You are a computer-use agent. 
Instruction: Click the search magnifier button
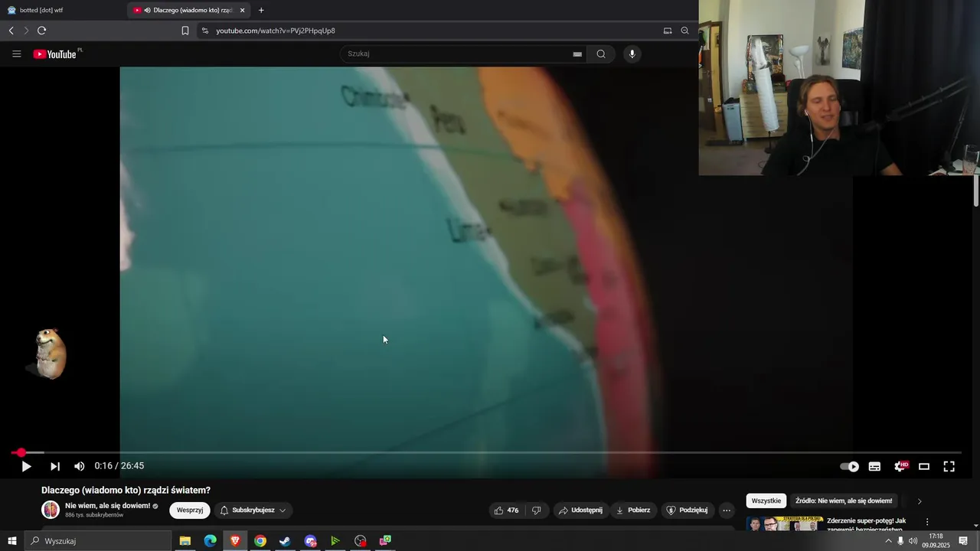coord(601,54)
